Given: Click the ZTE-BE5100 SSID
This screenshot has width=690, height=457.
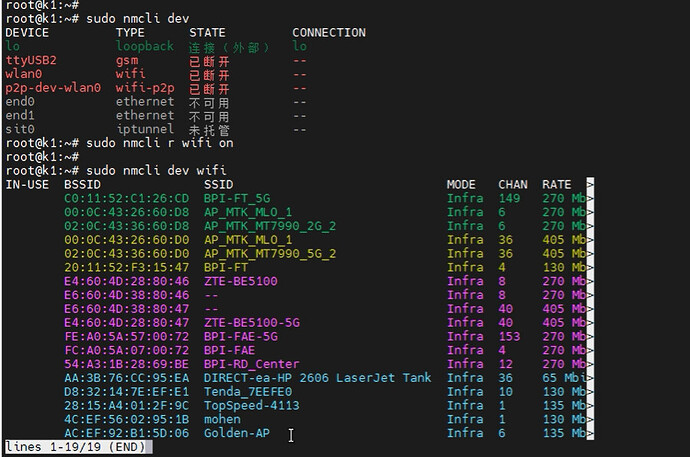Looking at the screenshot, I should [x=241, y=282].
